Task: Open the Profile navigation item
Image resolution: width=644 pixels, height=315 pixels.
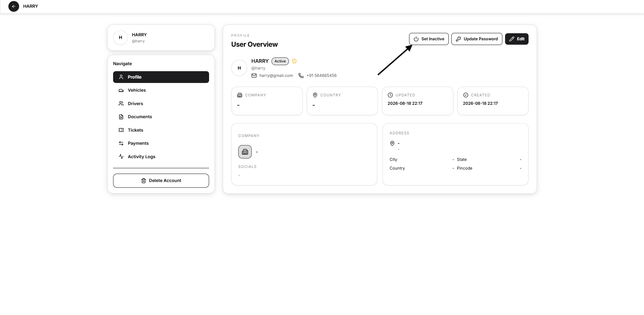Action: click(161, 77)
